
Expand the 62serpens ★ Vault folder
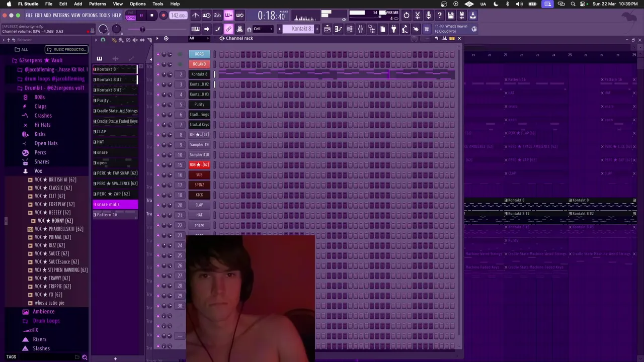pyautogui.click(x=40, y=60)
